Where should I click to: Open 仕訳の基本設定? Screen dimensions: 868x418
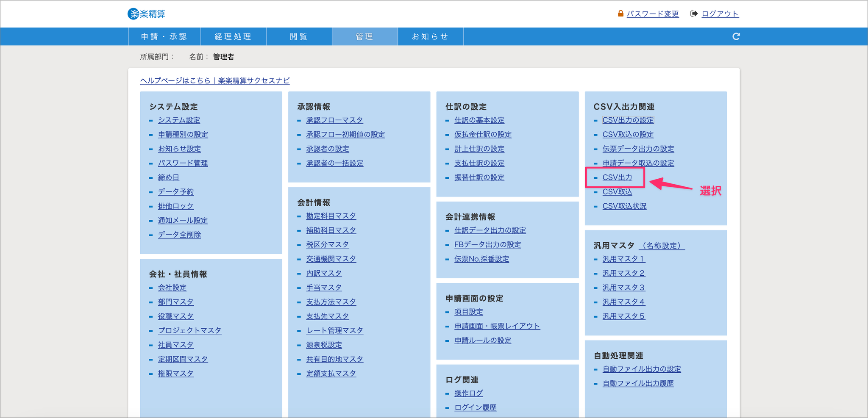pyautogui.click(x=479, y=120)
